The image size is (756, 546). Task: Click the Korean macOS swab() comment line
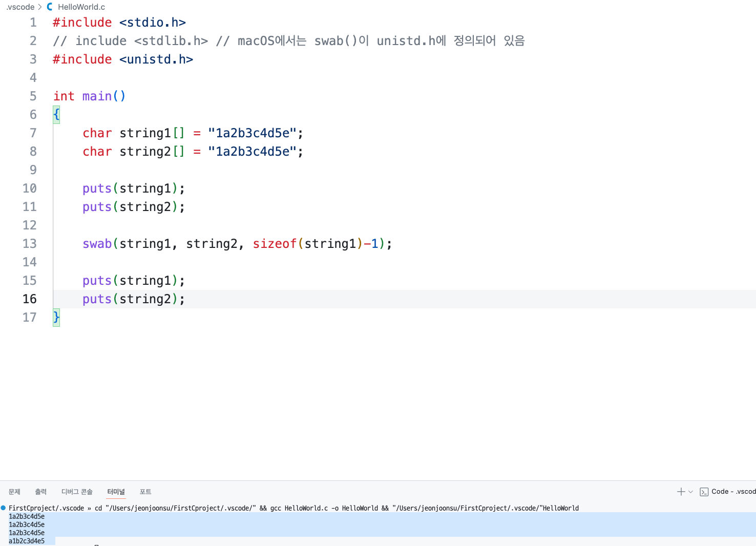pos(289,41)
